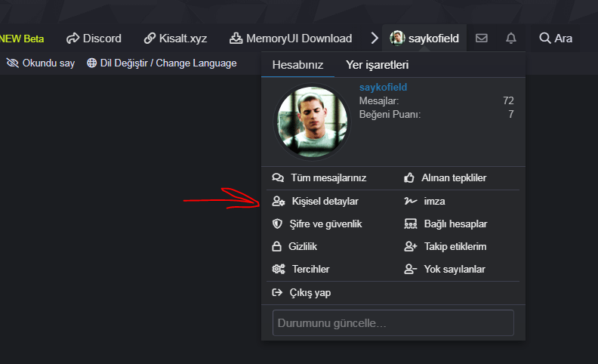Click the crossed-eye icon by Okundu say
The image size is (598, 364).
click(x=13, y=63)
